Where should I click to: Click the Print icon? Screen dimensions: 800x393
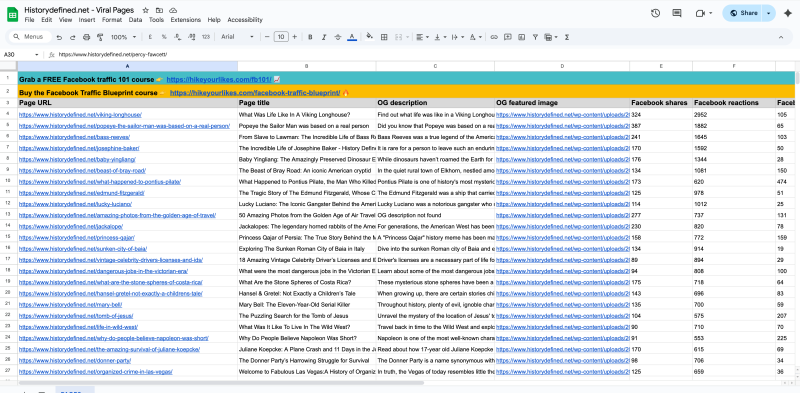click(x=86, y=37)
